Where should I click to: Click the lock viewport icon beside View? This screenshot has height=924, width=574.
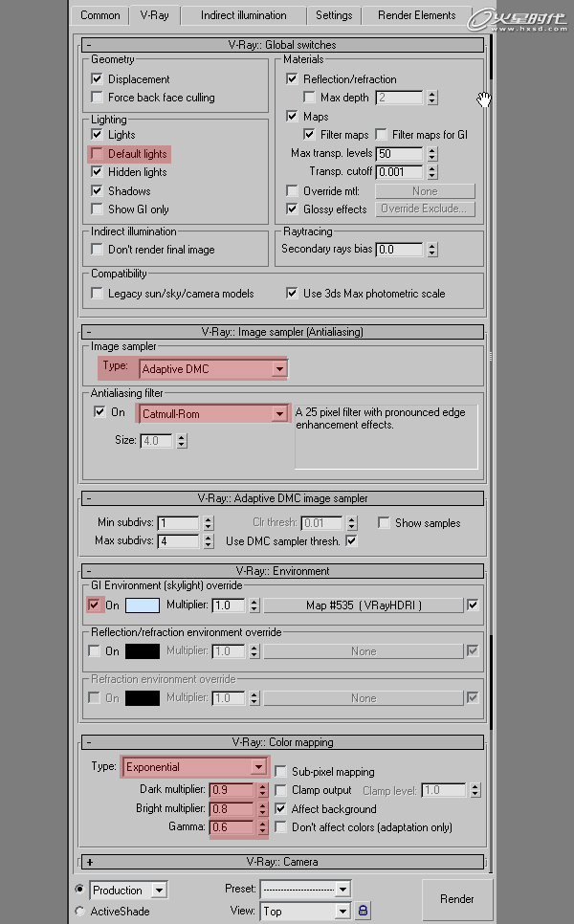(363, 911)
